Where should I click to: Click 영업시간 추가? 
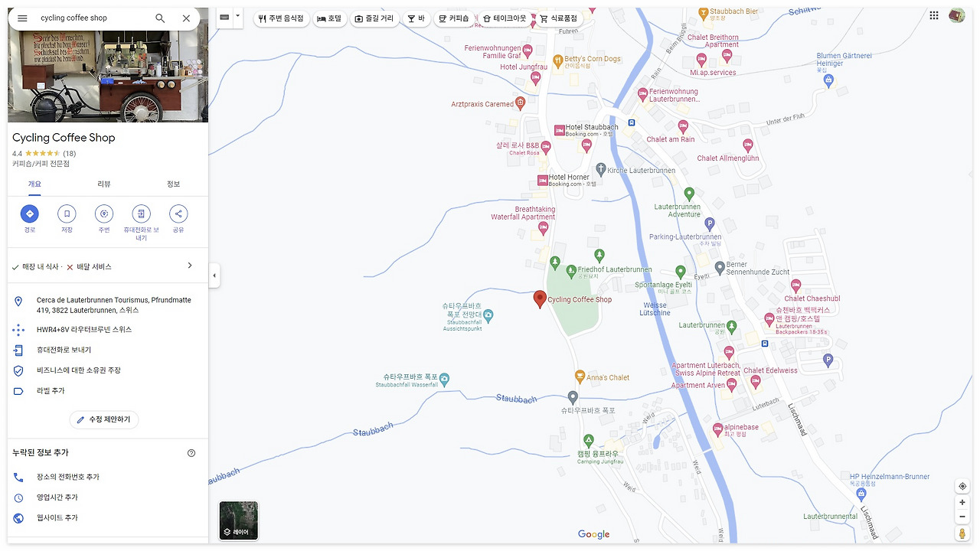[x=108, y=497]
